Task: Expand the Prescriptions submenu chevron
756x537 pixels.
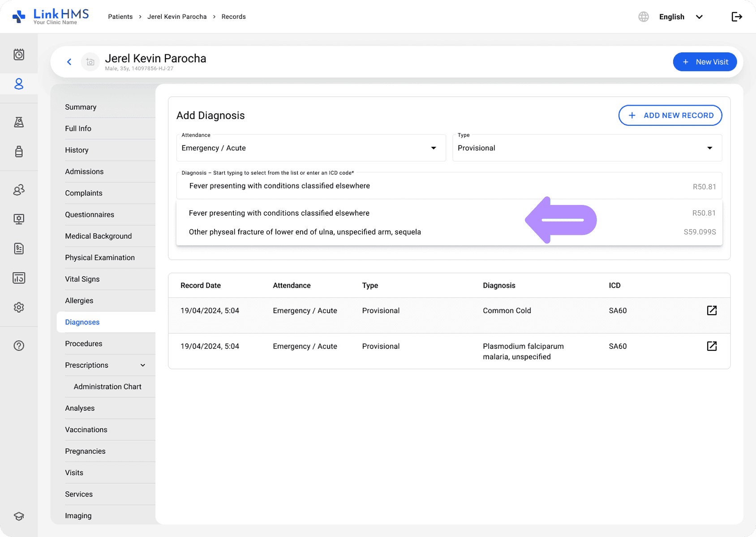Action: pos(143,365)
